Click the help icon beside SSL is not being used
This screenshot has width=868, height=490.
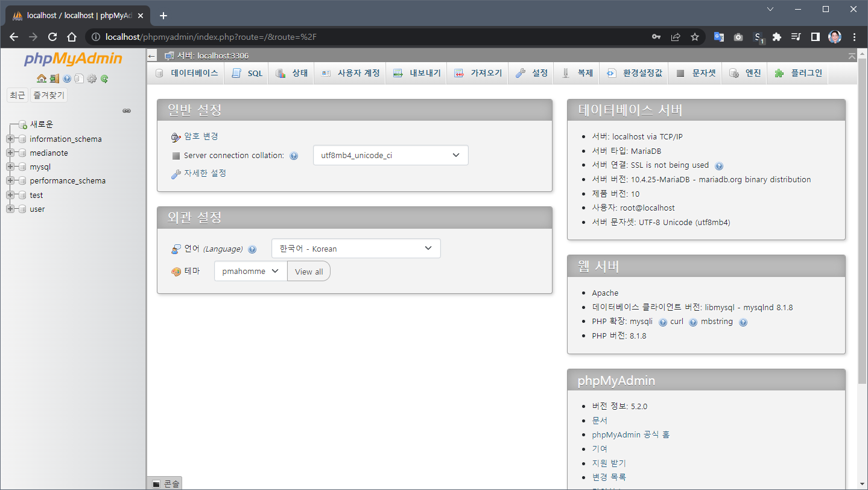point(719,165)
